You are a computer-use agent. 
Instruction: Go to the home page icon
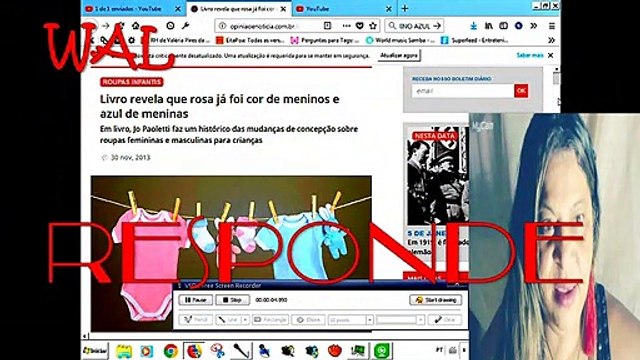click(136, 26)
